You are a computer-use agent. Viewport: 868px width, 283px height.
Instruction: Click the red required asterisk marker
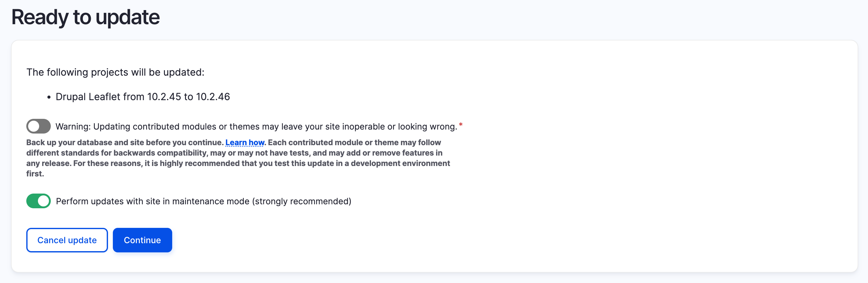(461, 124)
